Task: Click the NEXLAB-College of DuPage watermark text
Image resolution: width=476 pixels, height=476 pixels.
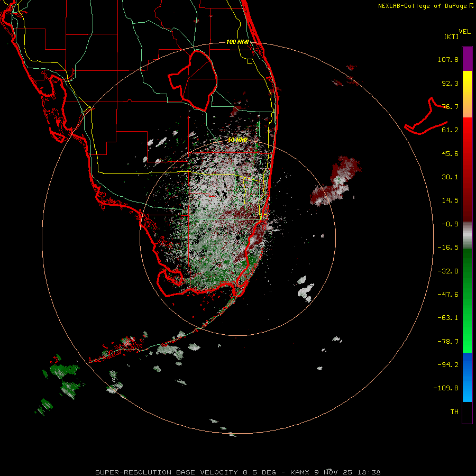Action: pos(426,6)
